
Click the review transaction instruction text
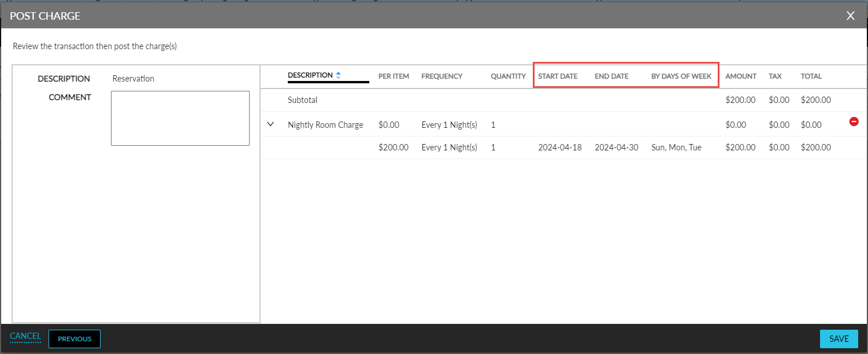95,46
